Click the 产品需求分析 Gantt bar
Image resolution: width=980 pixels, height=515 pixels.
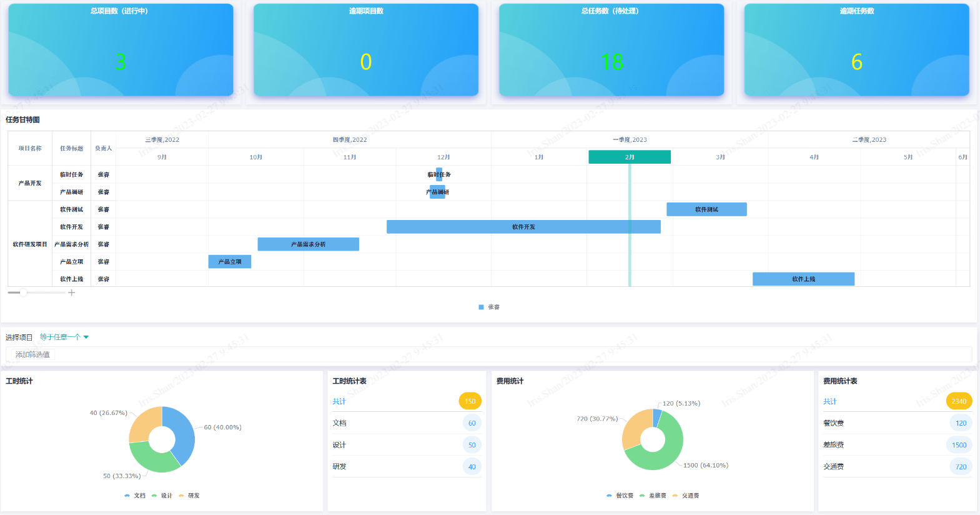(308, 244)
